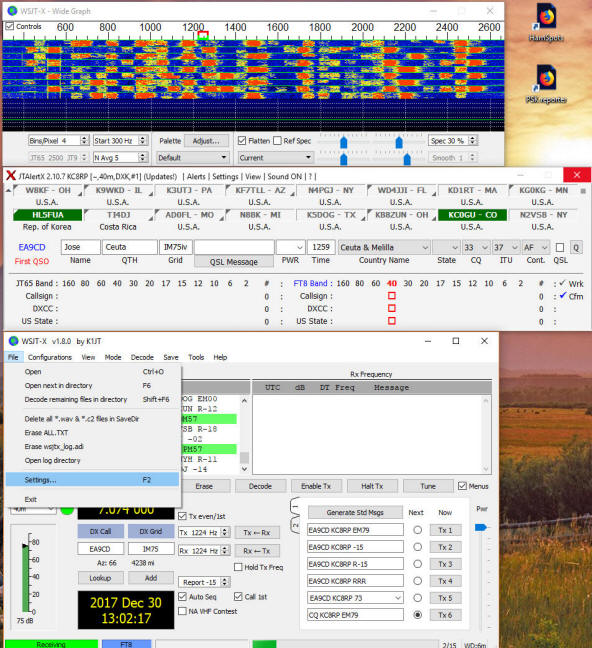Select Erase ALL.TXT menu entry
The width and height of the screenshot is (592, 648).
click(93, 432)
